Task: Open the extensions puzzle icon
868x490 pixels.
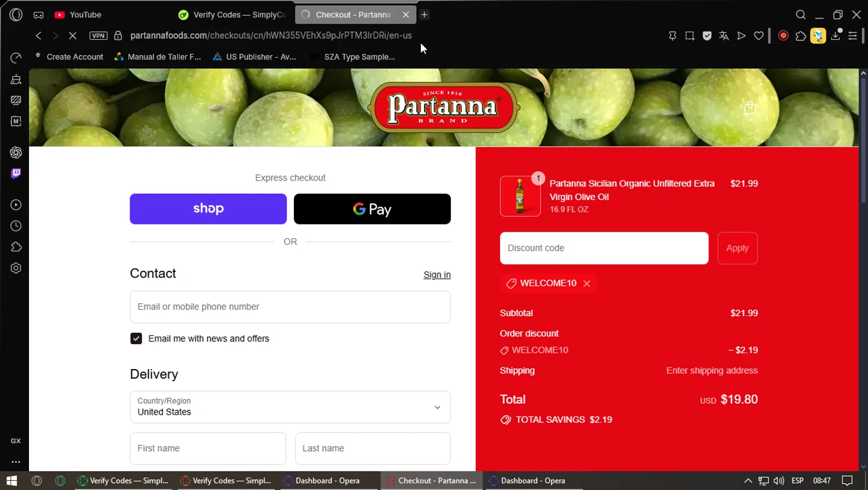Action: point(801,36)
